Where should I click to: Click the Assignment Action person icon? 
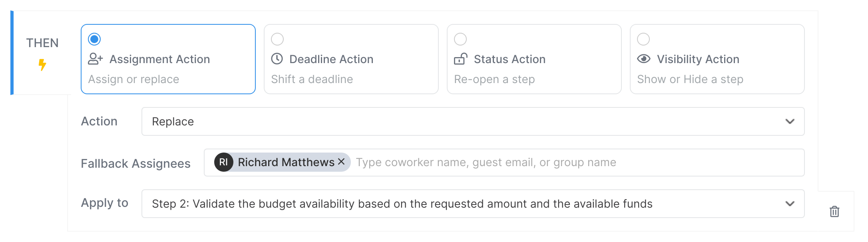(95, 59)
